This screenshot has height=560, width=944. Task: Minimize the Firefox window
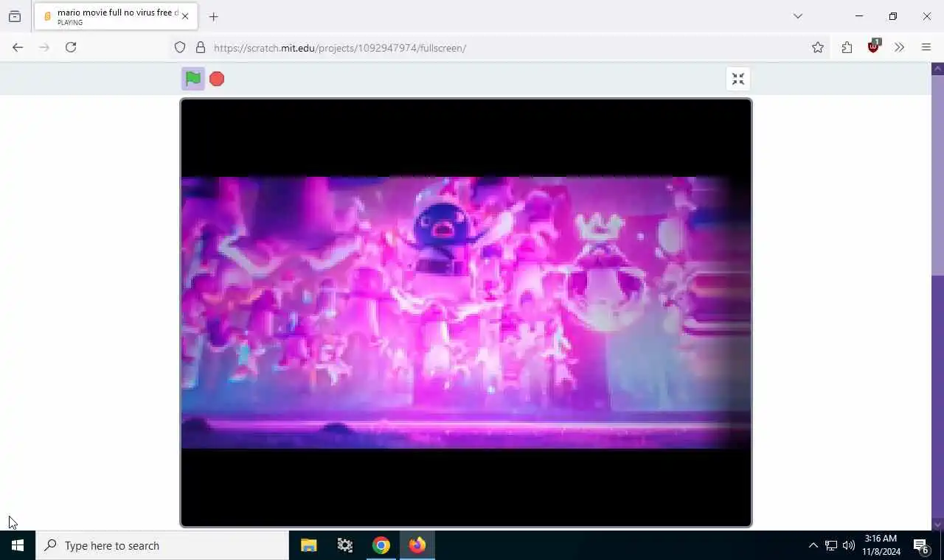tap(859, 16)
